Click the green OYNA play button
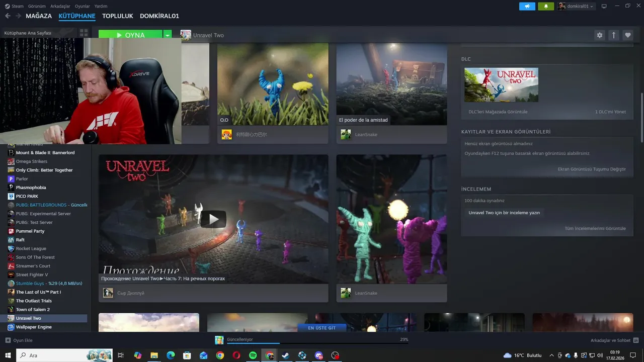The height and width of the screenshot is (362, 644). (x=130, y=35)
